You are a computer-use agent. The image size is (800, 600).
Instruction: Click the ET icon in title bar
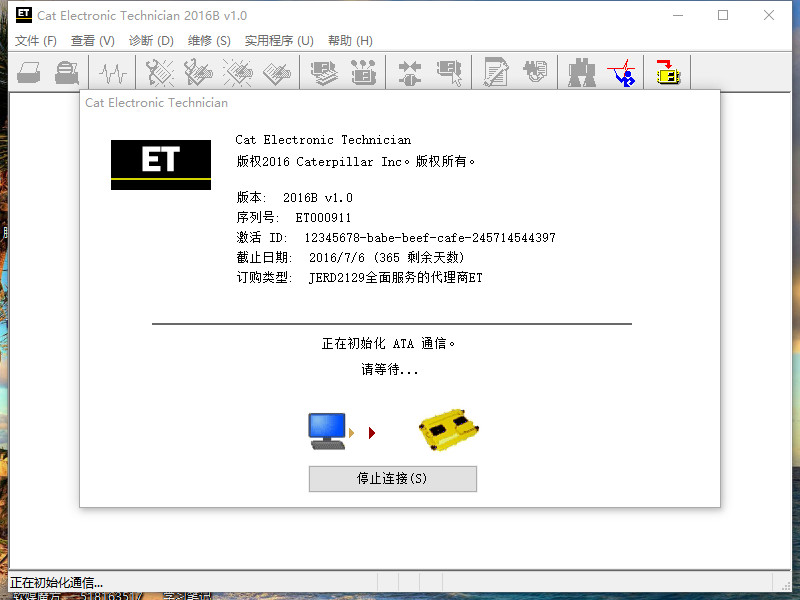(23, 15)
